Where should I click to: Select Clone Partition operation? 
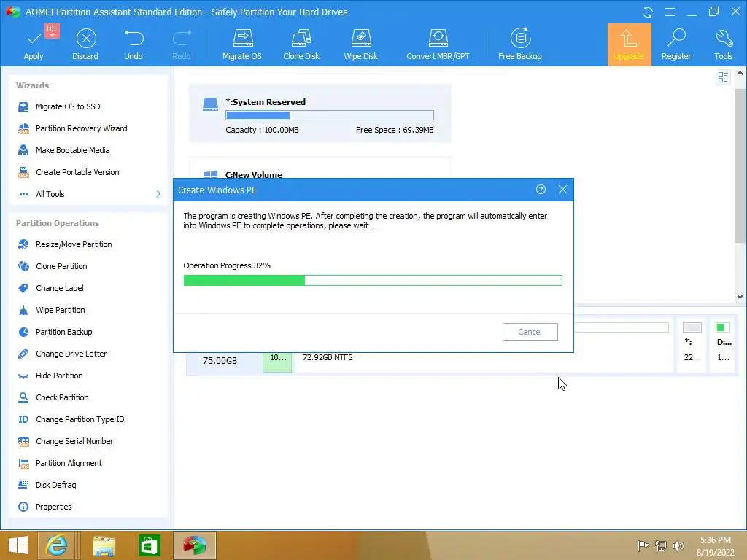[61, 266]
